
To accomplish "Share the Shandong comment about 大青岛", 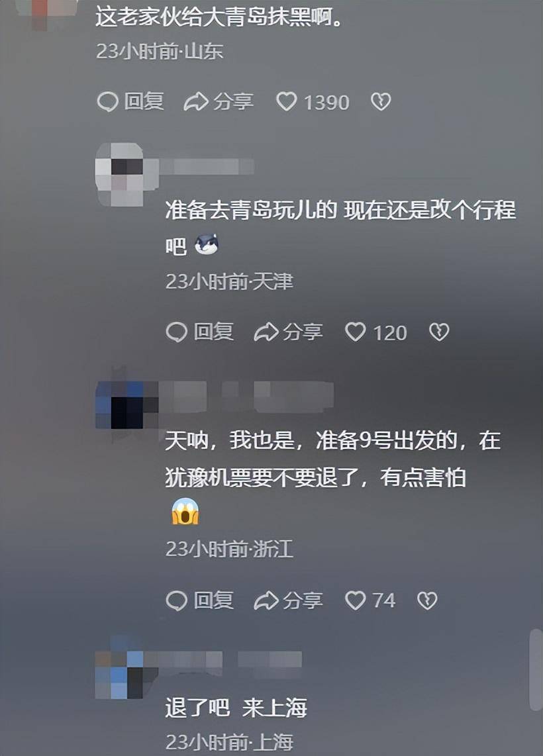I will [x=219, y=102].
